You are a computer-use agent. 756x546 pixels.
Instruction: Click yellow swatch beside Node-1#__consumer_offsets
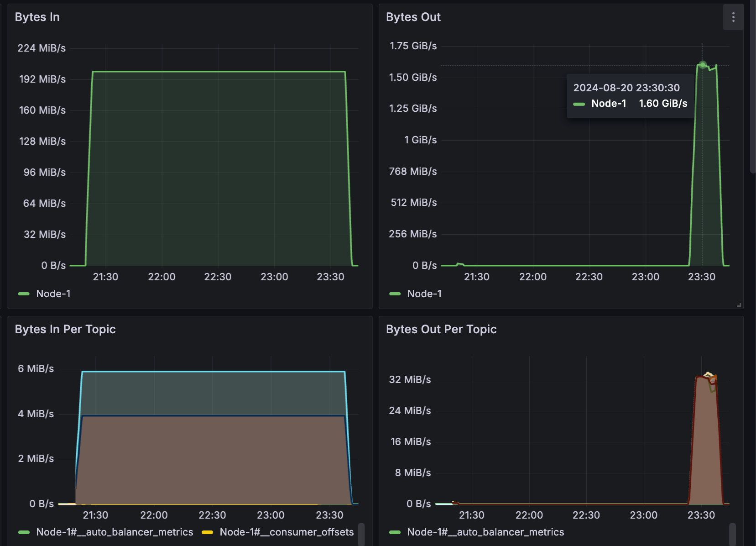208,532
